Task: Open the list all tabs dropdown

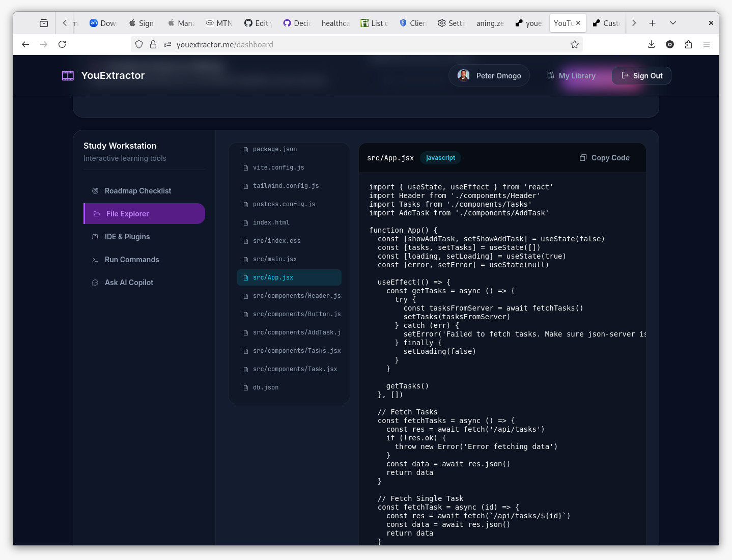Action: coord(673,23)
